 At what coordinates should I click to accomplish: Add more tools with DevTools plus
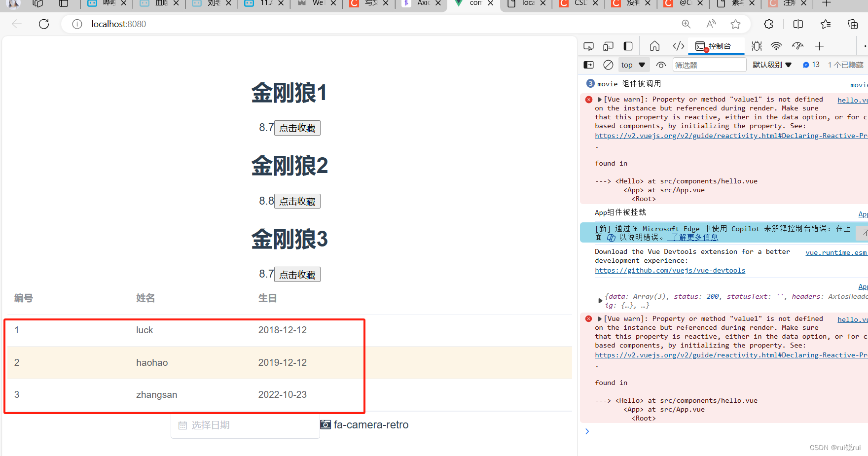click(x=819, y=46)
